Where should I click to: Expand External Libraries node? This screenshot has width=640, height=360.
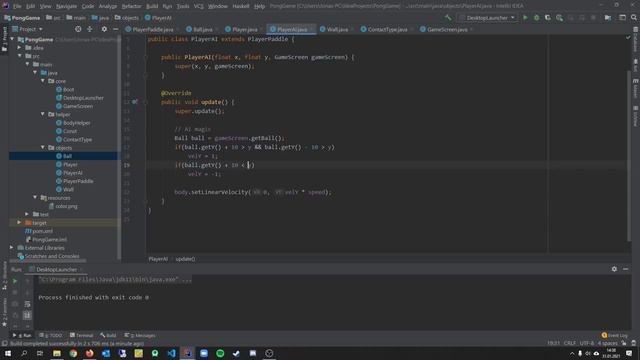click(12, 247)
